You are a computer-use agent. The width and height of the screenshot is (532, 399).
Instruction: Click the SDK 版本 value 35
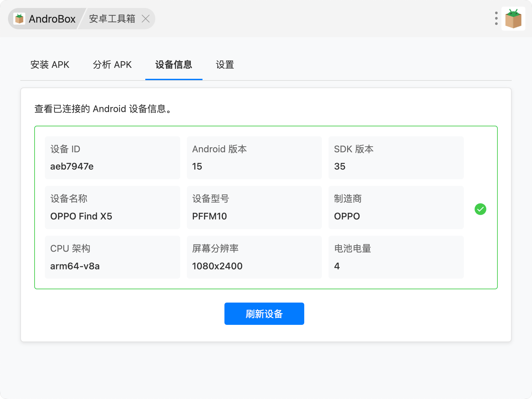[x=339, y=166]
